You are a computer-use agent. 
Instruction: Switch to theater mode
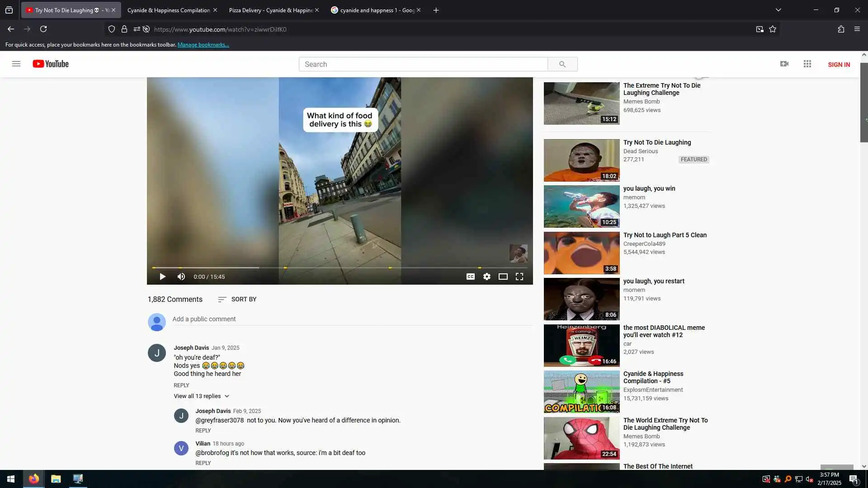tap(503, 277)
